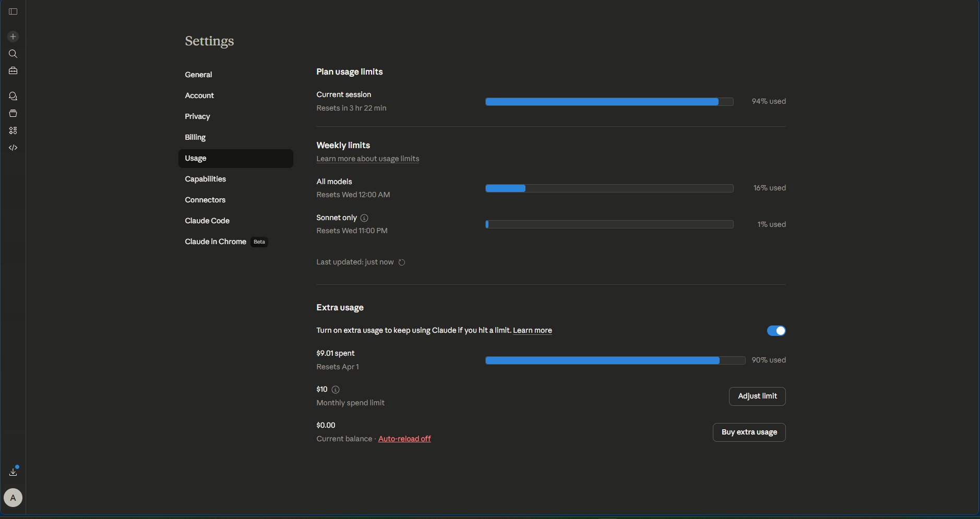Open Learn more about usage limits link
Image resolution: width=980 pixels, height=519 pixels.
click(367, 159)
